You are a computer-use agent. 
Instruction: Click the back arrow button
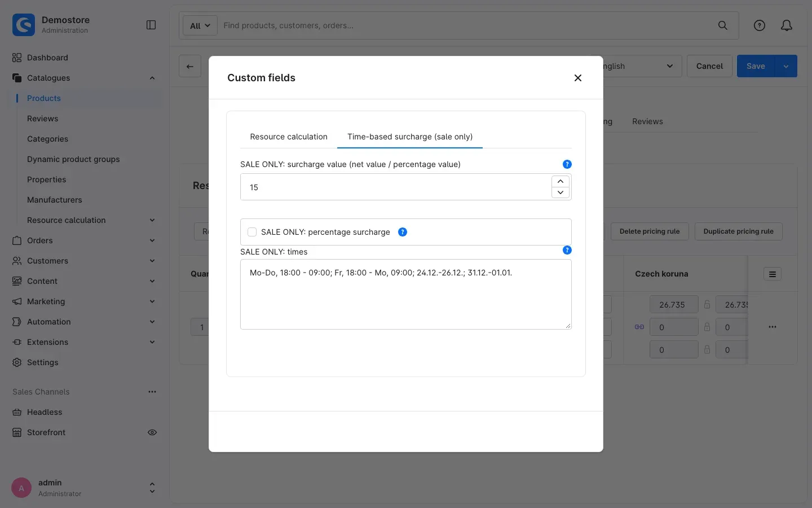190,66
